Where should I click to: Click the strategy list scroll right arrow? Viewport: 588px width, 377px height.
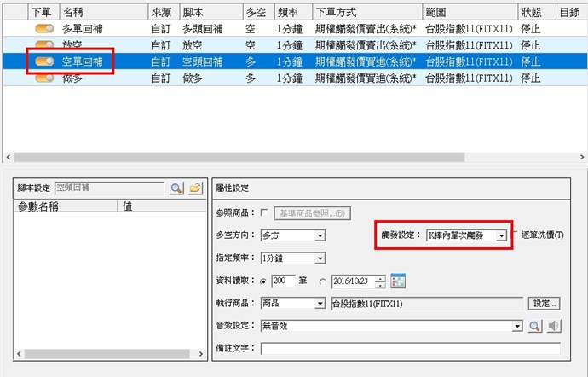click(x=582, y=157)
